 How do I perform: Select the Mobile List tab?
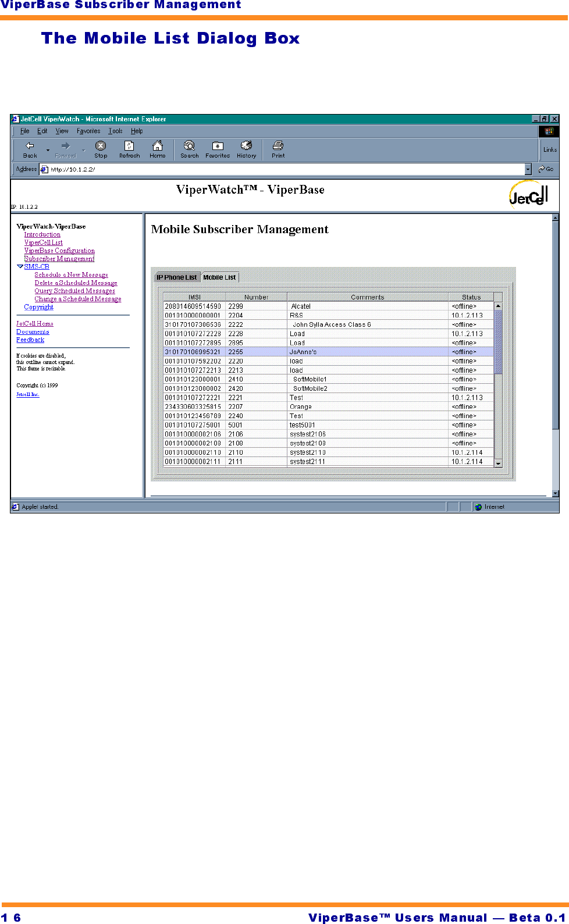219,277
